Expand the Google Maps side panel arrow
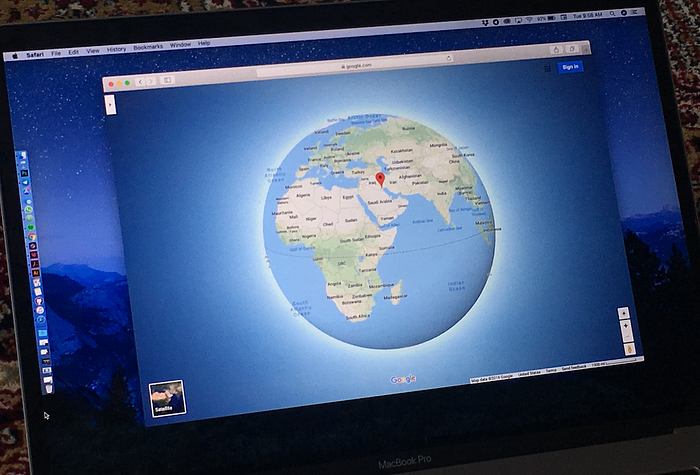Image resolution: width=700 pixels, height=475 pixels. click(x=110, y=104)
